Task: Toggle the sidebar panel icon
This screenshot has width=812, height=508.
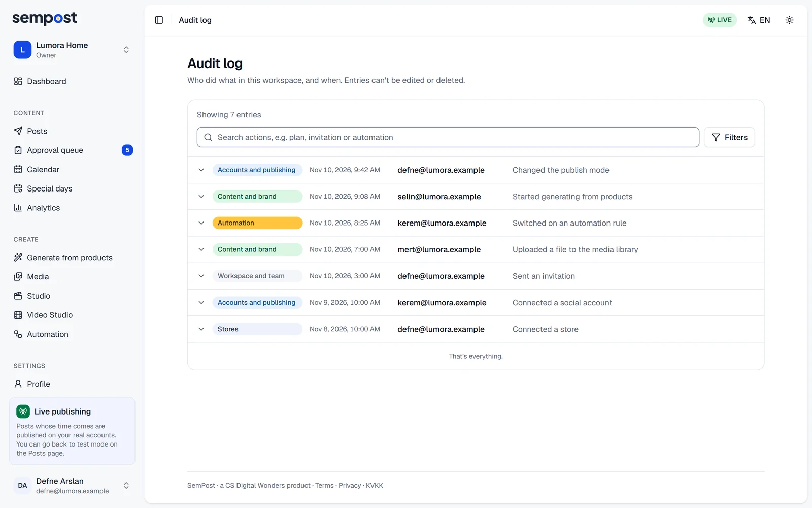Action: point(159,20)
